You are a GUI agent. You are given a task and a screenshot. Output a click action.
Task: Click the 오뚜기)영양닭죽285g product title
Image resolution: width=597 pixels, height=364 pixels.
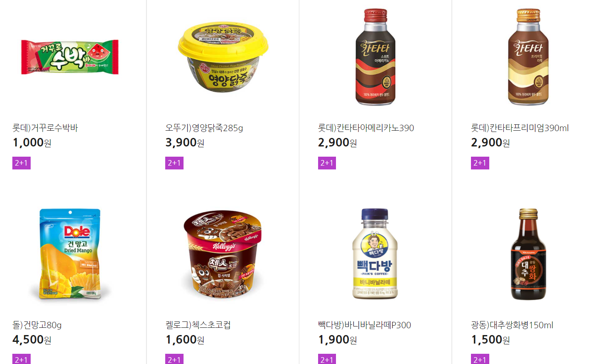204,128
